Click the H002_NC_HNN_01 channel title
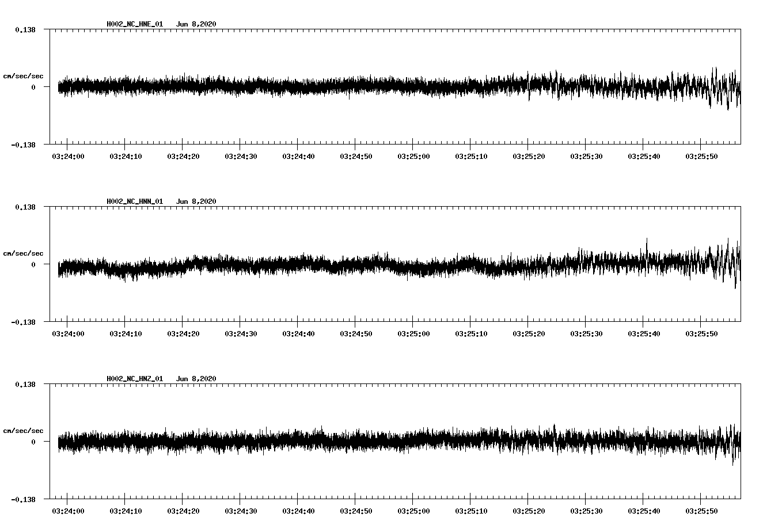This screenshot has height=532, width=782. pos(135,202)
